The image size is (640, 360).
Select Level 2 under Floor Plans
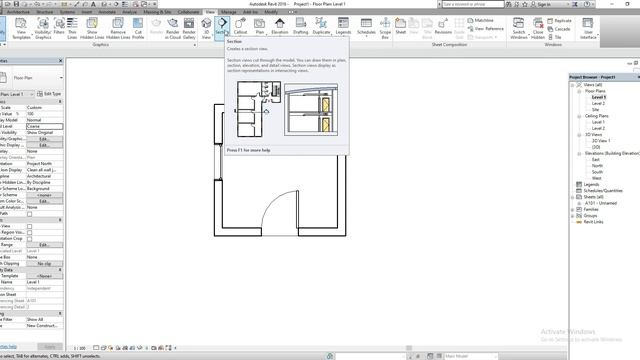tap(598, 104)
